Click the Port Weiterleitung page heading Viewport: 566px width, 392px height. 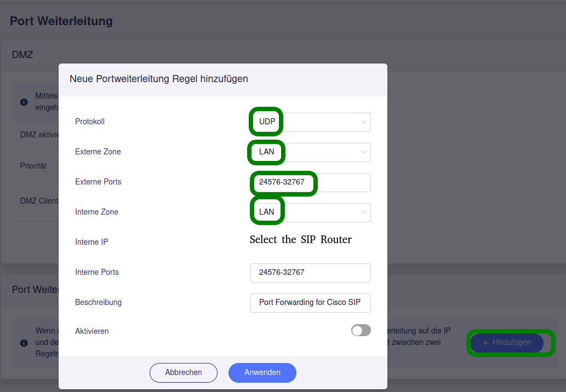coord(61,21)
